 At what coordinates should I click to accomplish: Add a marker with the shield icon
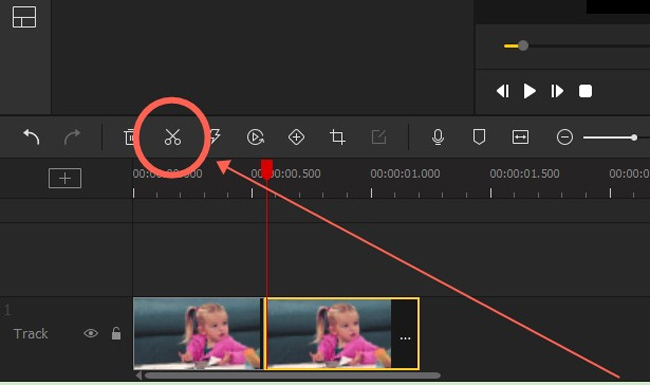click(x=479, y=137)
